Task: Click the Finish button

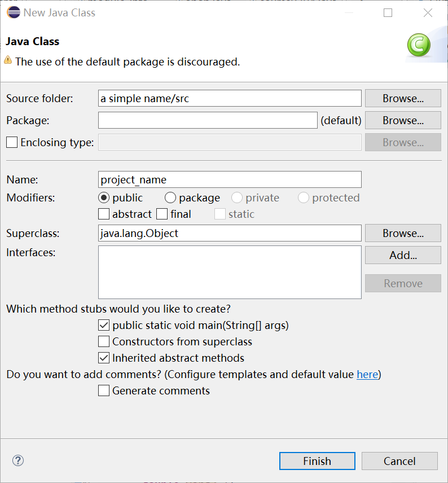Action: coord(317,461)
